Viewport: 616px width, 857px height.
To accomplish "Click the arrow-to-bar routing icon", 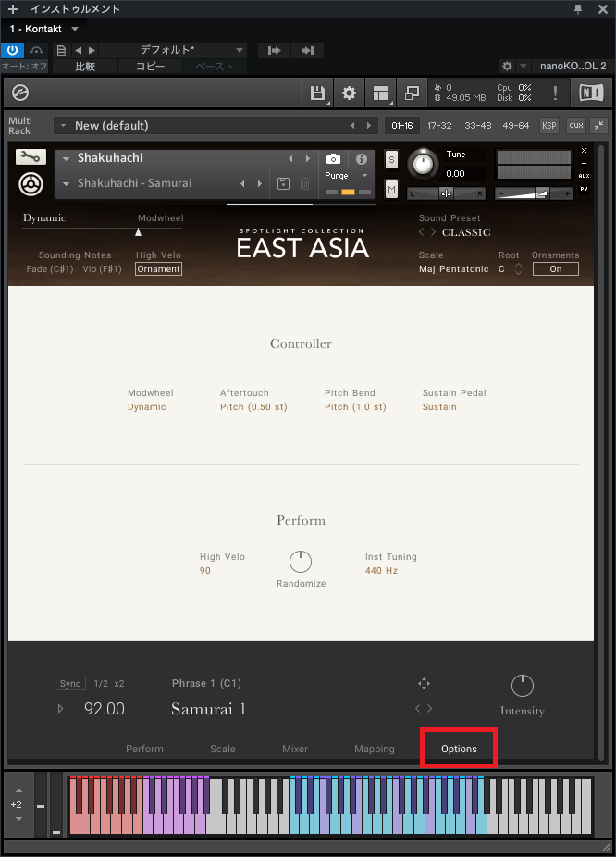I will (307, 50).
